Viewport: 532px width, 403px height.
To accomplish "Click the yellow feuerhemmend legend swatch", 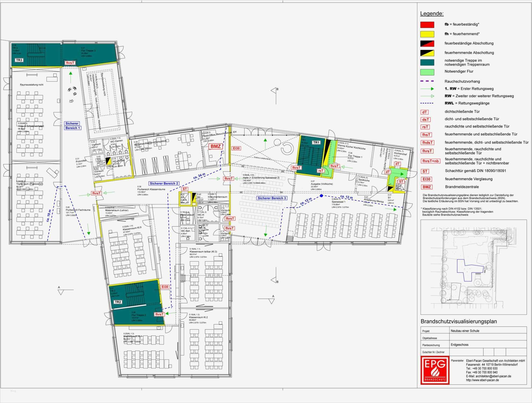I will pos(427,34).
